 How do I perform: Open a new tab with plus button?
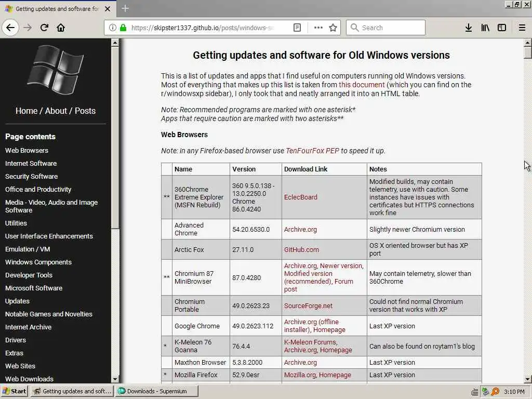click(x=125, y=8)
